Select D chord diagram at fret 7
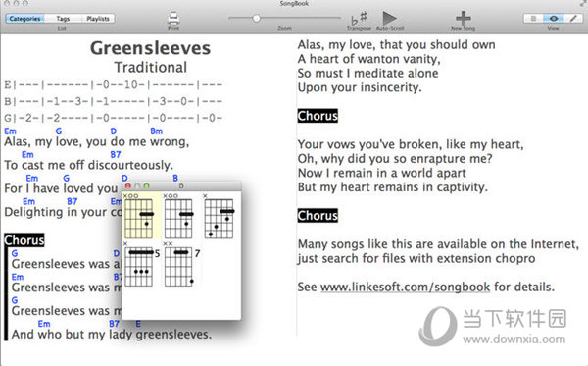Image resolution: width=588 pixels, height=366 pixels. (181, 264)
